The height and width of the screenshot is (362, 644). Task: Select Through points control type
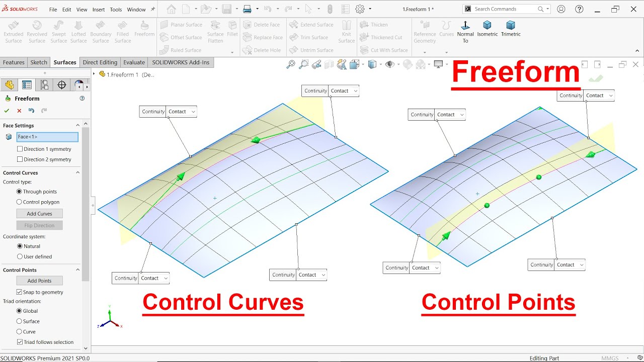click(x=19, y=192)
